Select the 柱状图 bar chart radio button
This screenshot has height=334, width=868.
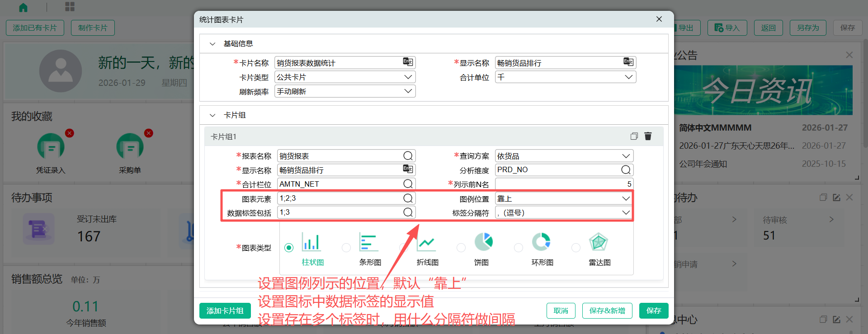coord(289,248)
